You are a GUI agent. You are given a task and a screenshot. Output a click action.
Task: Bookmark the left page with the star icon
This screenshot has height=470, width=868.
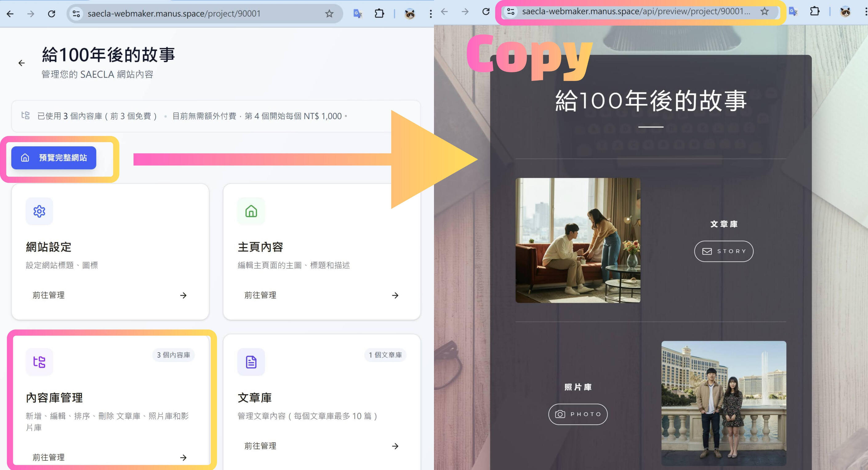click(x=329, y=14)
